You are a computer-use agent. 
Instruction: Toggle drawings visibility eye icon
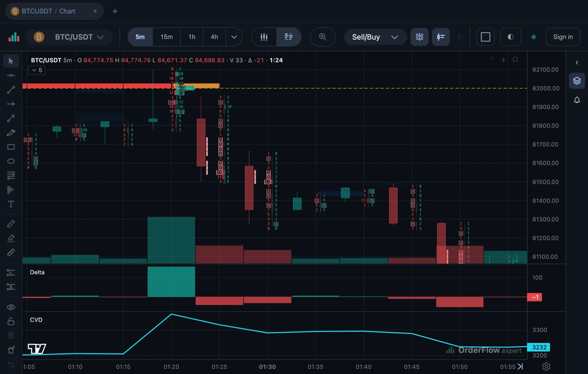(11, 307)
